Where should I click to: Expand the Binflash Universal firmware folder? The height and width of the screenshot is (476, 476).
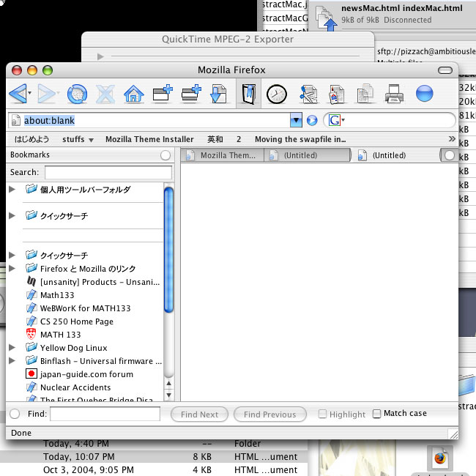[x=12, y=360]
